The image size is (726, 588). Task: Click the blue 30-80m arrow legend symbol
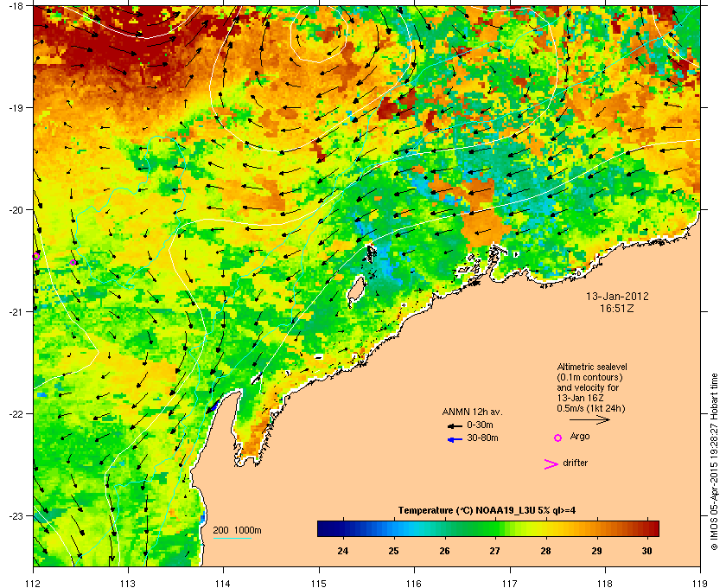[455, 439]
